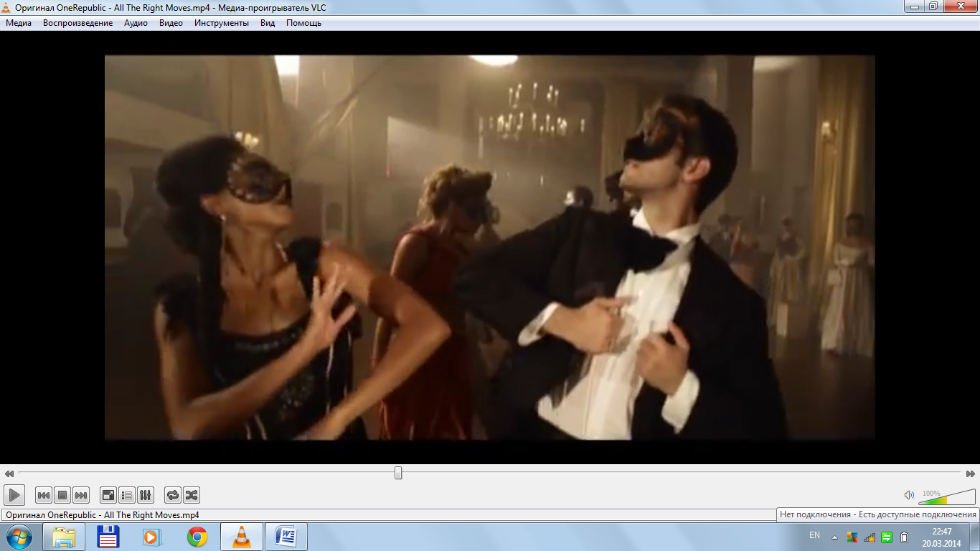980x551 pixels.
Task: Open the Инструменты menu
Action: [x=222, y=23]
